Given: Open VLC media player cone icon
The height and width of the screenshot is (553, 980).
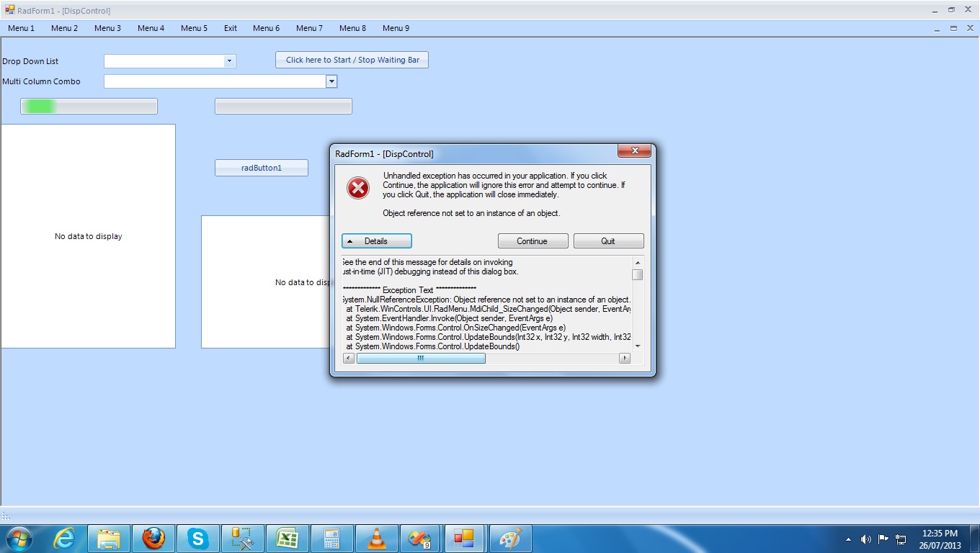Looking at the screenshot, I should 376,539.
